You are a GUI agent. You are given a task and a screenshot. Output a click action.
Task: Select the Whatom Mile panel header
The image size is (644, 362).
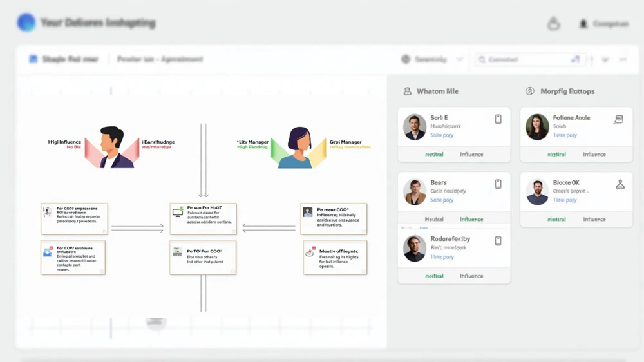tap(437, 91)
